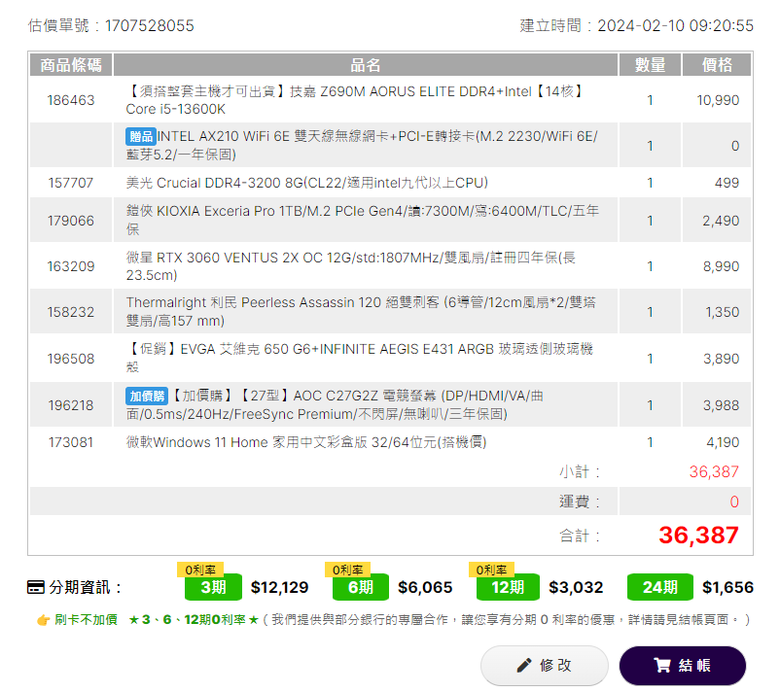Click the Windows 11 Home product name

306,442
